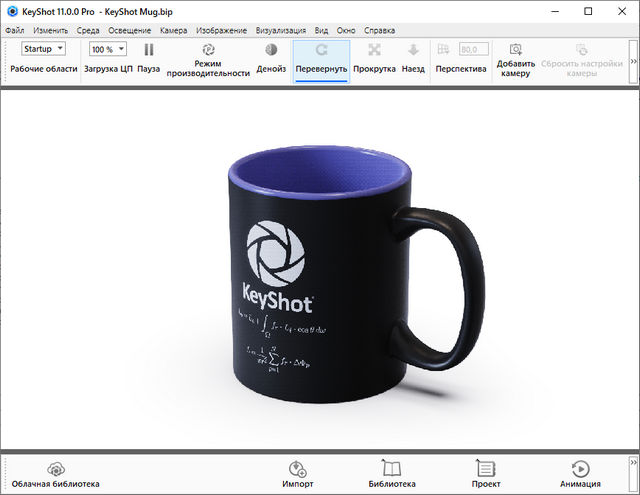The image size is (640, 495).
Task: Select the Dolly (Наезд) camera tool
Action: [413, 57]
